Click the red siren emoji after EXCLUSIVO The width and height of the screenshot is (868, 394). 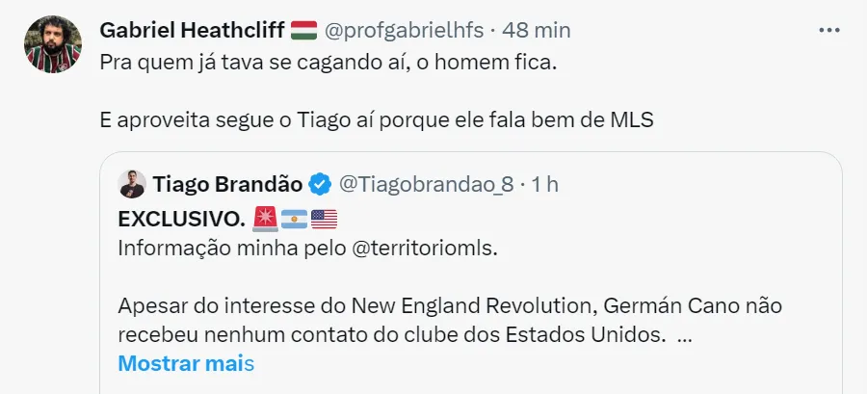[264, 219]
